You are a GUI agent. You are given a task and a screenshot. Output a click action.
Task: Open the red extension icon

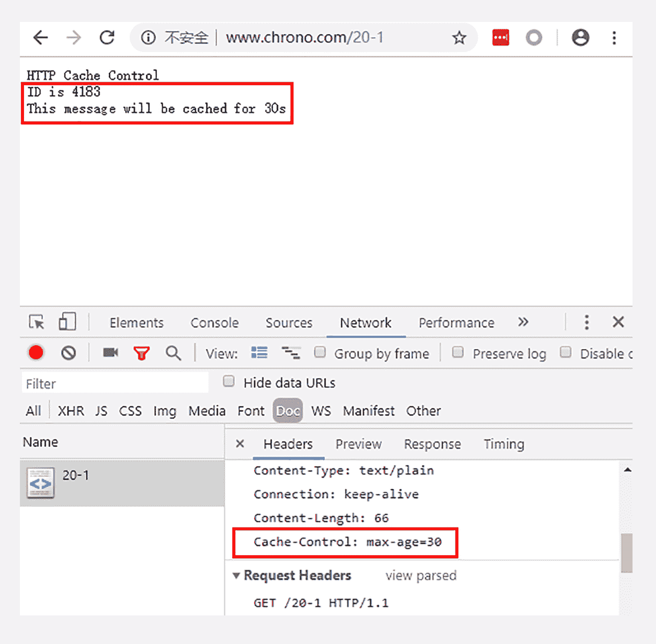pyautogui.click(x=500, y=37)
